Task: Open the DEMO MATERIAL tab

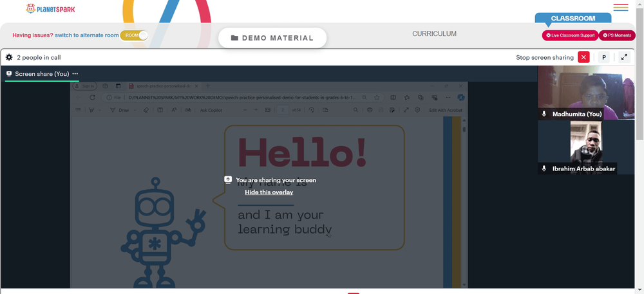Action: [272, 38]
